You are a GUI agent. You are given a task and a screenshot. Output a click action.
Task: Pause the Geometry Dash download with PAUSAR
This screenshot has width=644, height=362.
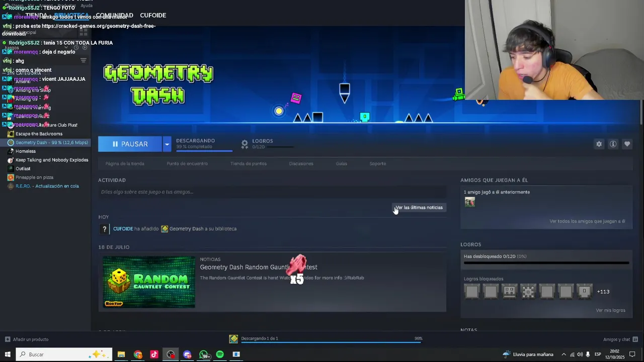click(x=130, y=144)
